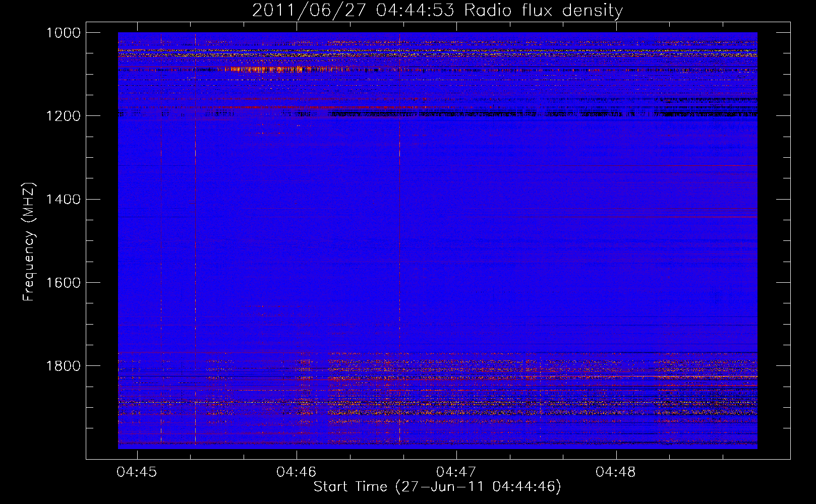Click the 04:48 time axis label
Screen dimensions: 816x504
tap(616, 472)
